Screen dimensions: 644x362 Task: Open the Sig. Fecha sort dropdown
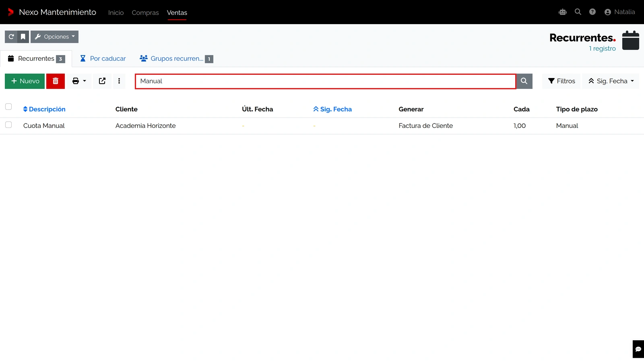click(x=611, y=81)
